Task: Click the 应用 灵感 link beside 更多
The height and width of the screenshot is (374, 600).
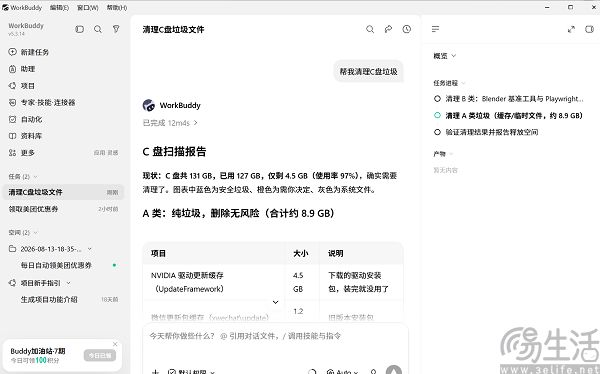Action: click(106, 153)
